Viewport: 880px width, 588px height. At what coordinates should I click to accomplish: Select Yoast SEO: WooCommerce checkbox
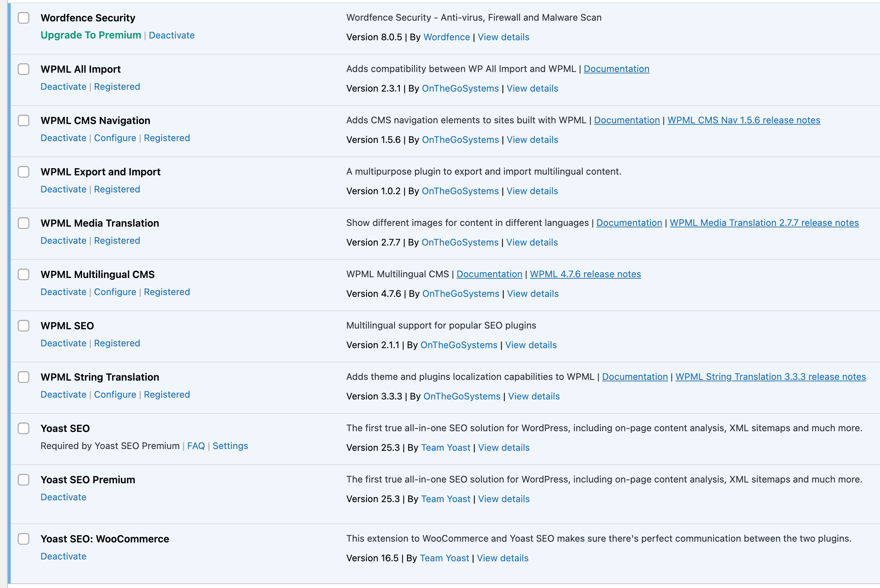(24, 539)
